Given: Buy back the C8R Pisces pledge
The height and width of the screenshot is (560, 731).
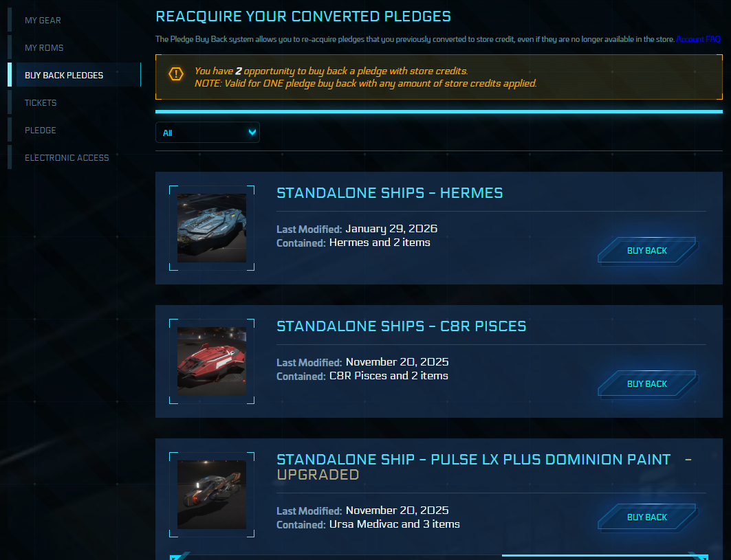Looking at the screenshot, I should (x=647, y=384).
